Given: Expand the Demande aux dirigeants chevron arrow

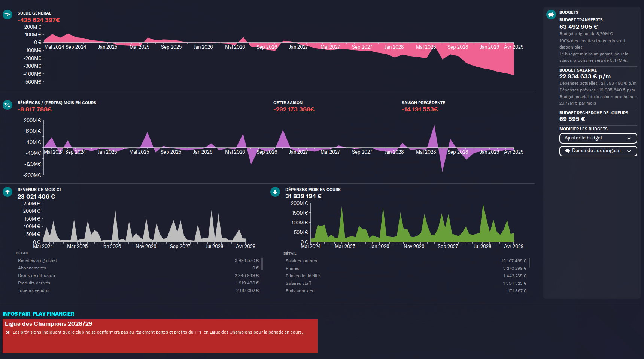Looking at the screenshot, I should coord(629,151).
